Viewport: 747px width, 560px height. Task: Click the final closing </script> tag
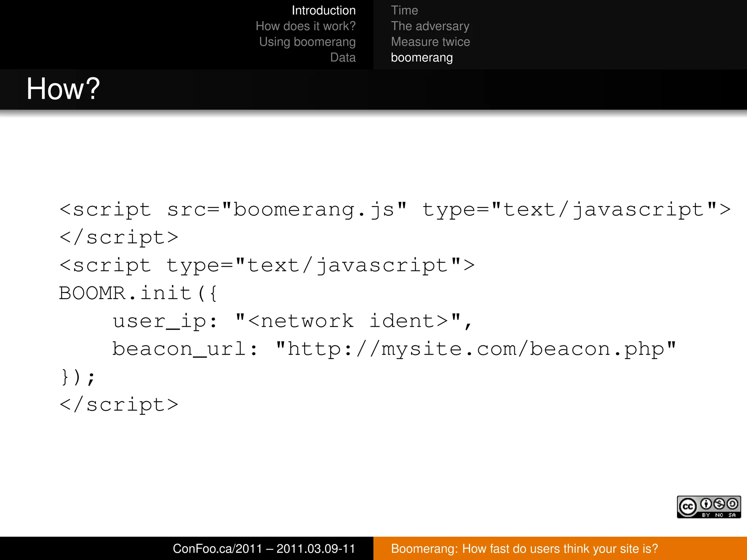119,405
